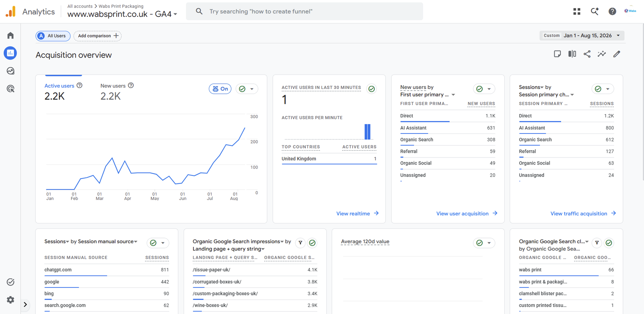
Task: Open the Advertising icon in sidebar
Action: point(10,88)
